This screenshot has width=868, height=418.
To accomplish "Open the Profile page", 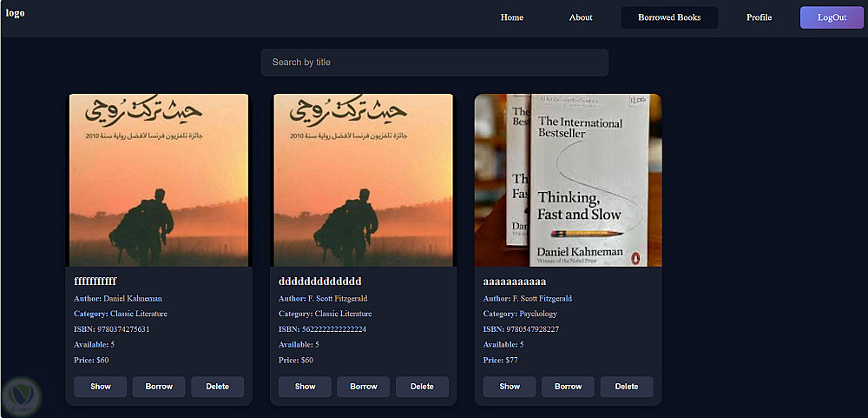I will click(x=759, y=17).
